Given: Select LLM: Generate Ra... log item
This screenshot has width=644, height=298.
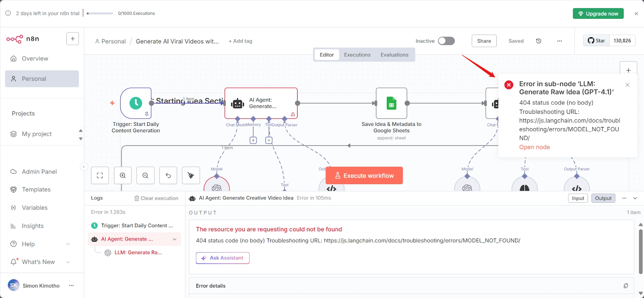Looking at the screenshot, I should [138, 253].
